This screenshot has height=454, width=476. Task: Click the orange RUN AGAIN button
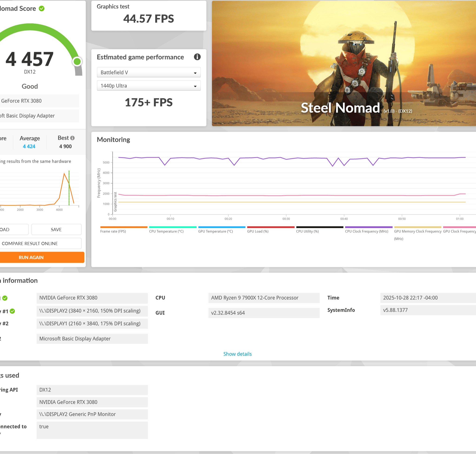pos(42,258)
